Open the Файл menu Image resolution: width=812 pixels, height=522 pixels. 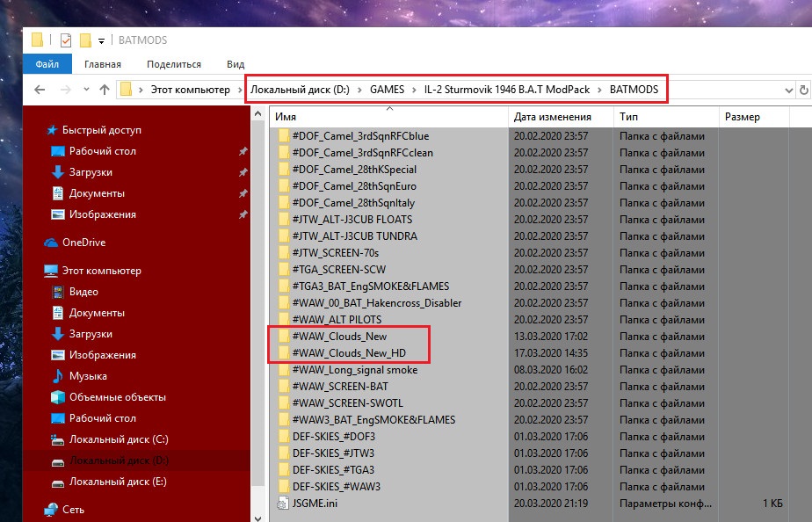(x=47, y=64)
